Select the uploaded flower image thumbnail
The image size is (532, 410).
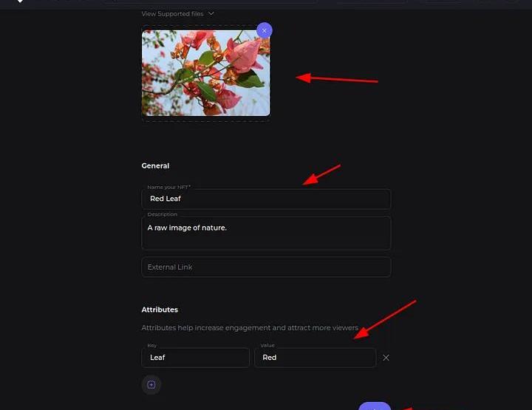tap(205, 73)
